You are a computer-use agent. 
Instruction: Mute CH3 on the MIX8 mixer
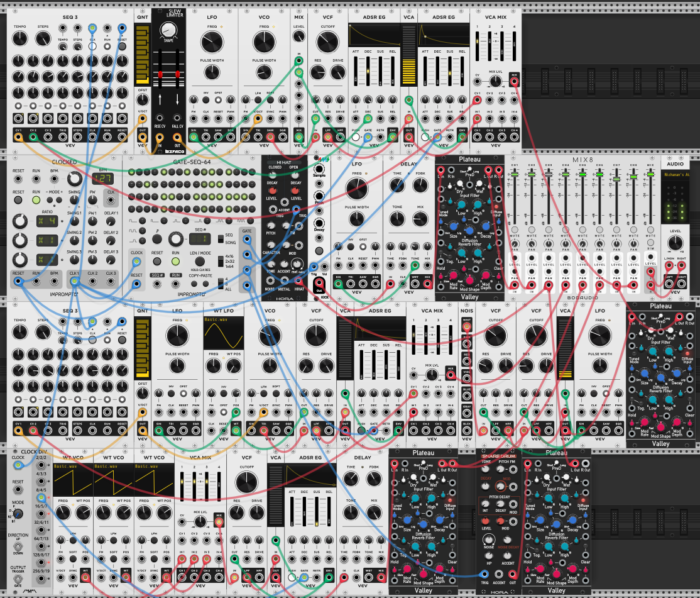(x=549, y=230)
